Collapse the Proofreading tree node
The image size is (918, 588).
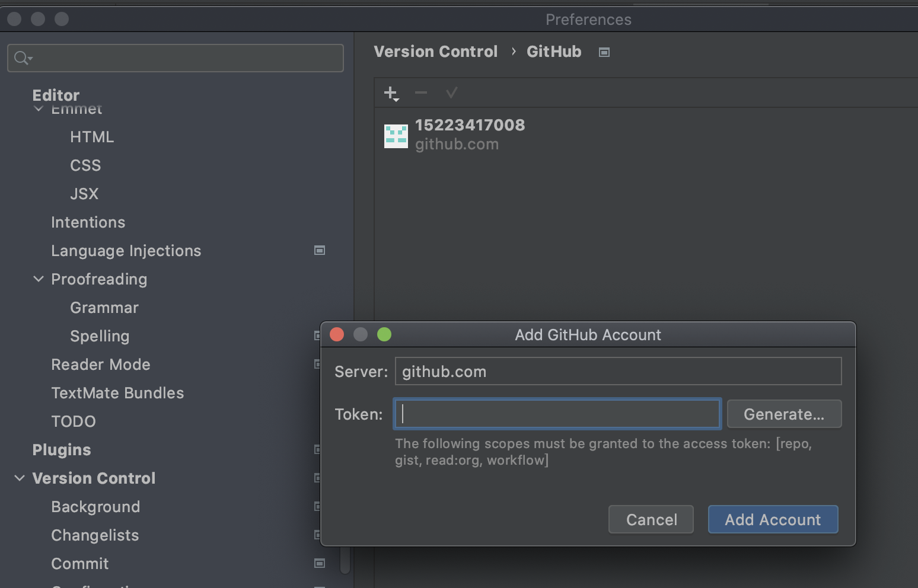[x=39, y=279]
